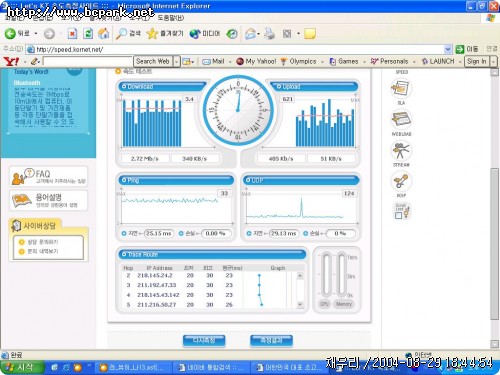Viewport: 500px width, 375px height.
Task: Open the SLA icon in right sidebar
Action: (x=401, y=89)
